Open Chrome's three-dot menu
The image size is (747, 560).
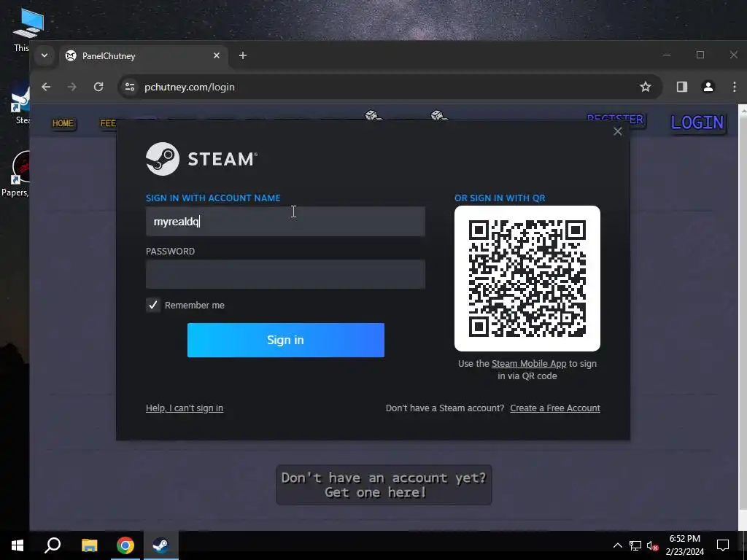click(x=734, y=87)
